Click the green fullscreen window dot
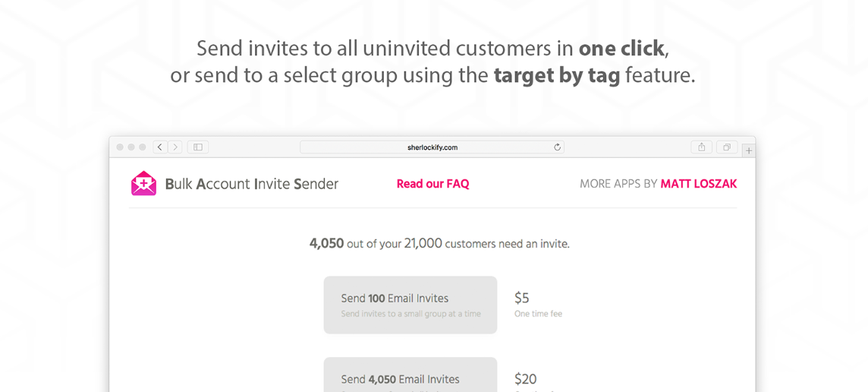868x392 pixels. [x=142, y=147]
